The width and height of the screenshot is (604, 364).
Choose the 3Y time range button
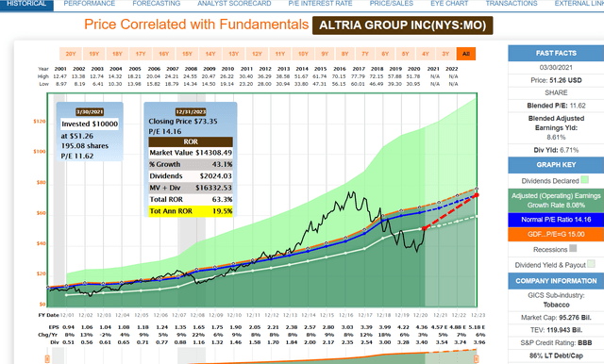click(445, 54)
